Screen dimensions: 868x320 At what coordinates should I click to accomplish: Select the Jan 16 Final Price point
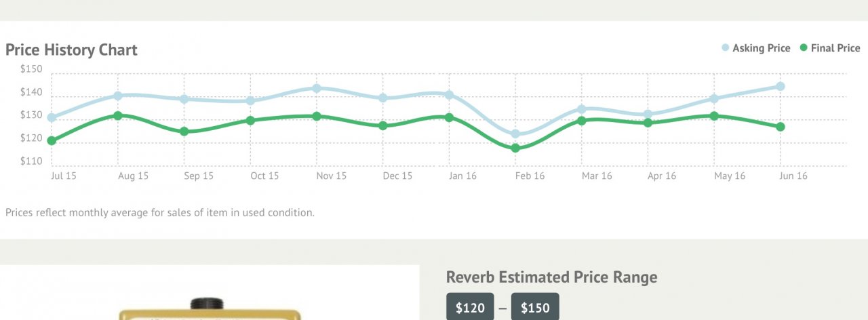coord(449,117)
